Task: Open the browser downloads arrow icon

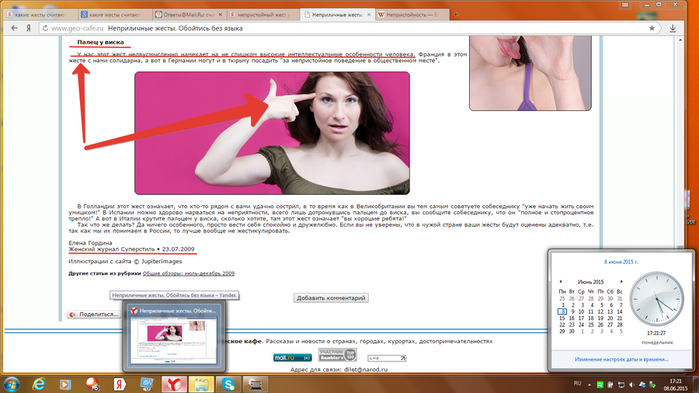Action: [673, 28]
